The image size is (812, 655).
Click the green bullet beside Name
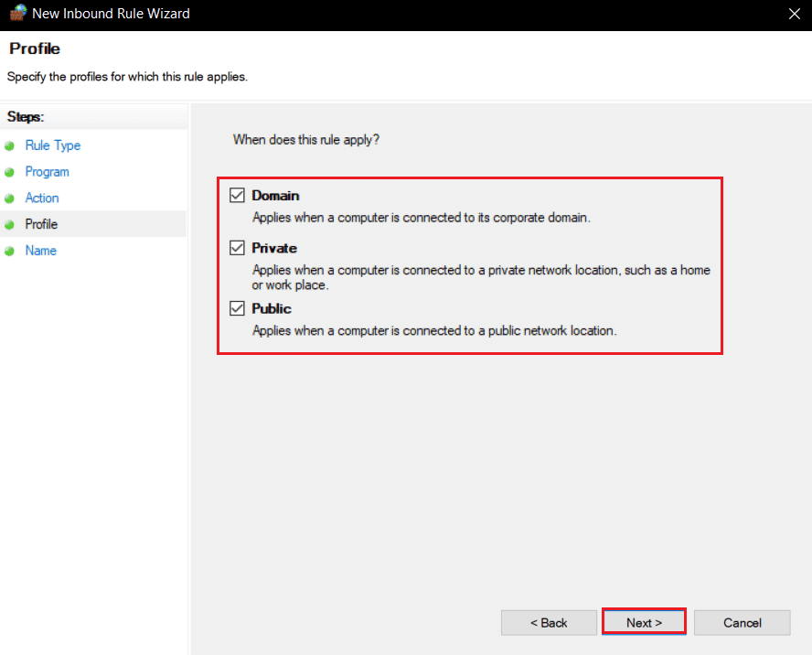(x=10, y=251)
